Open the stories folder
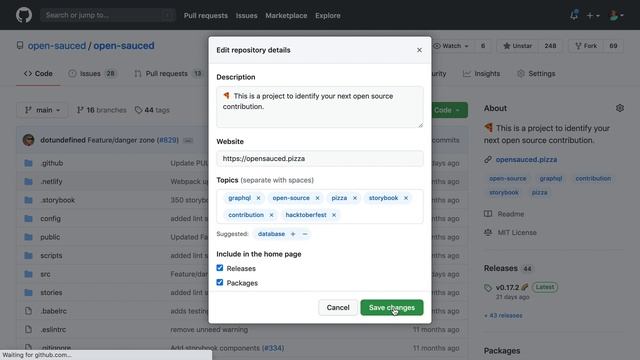 click(x=51, y=292)
